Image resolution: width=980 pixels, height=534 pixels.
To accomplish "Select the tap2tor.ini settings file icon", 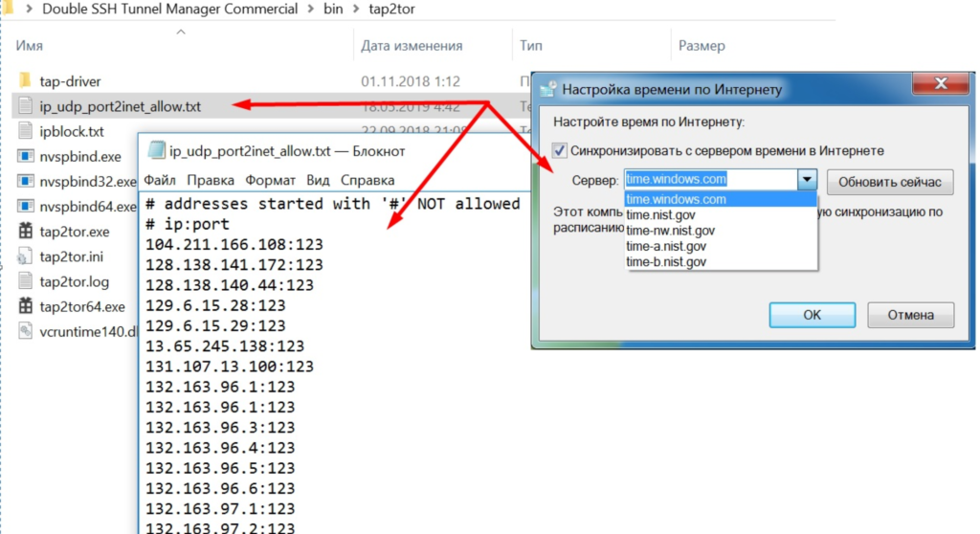I will pos(25,256).
